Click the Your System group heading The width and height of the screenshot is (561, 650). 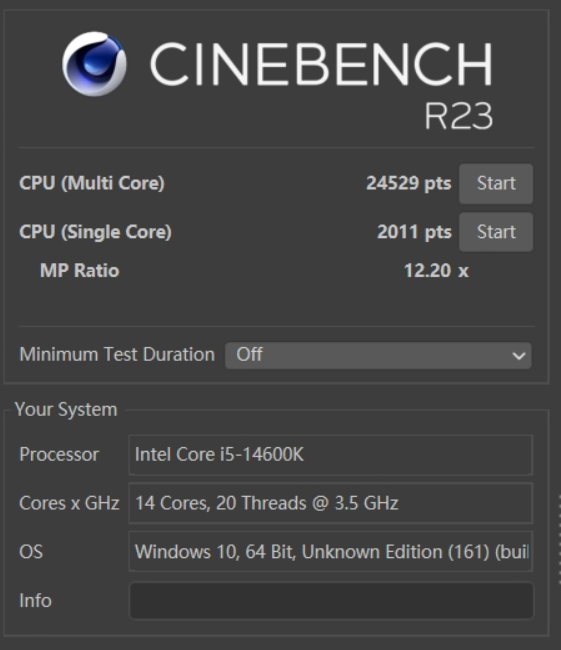coord(66,410)
